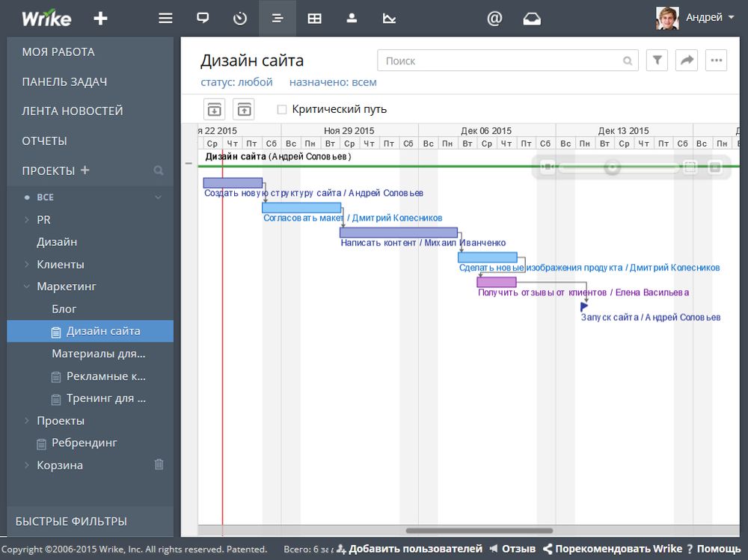The image size is (748, 560).
Task: Open ПАНЕЛЬ ЗАДАЧ in the sidebar
Action: (64, 81)
